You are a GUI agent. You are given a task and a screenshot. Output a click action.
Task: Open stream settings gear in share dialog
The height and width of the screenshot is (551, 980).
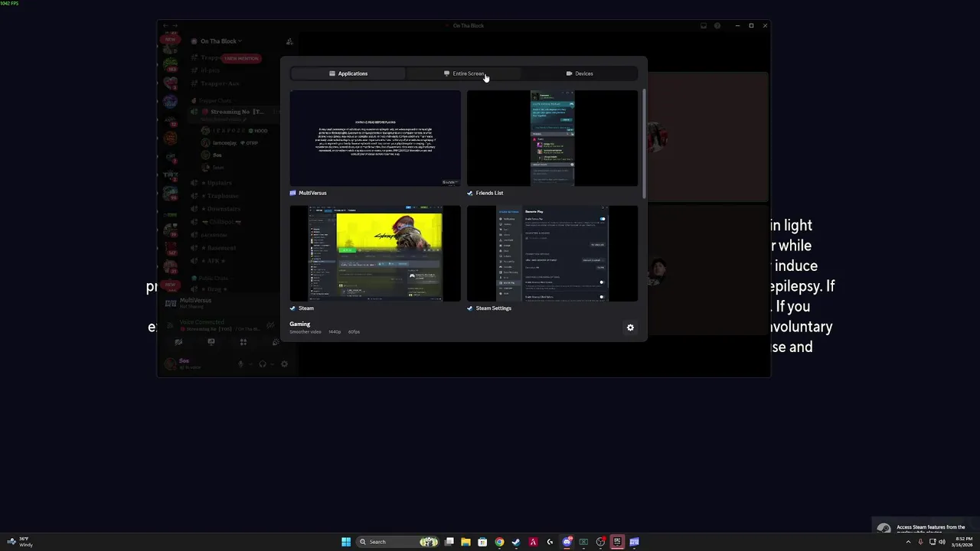[x=630, y=328]
